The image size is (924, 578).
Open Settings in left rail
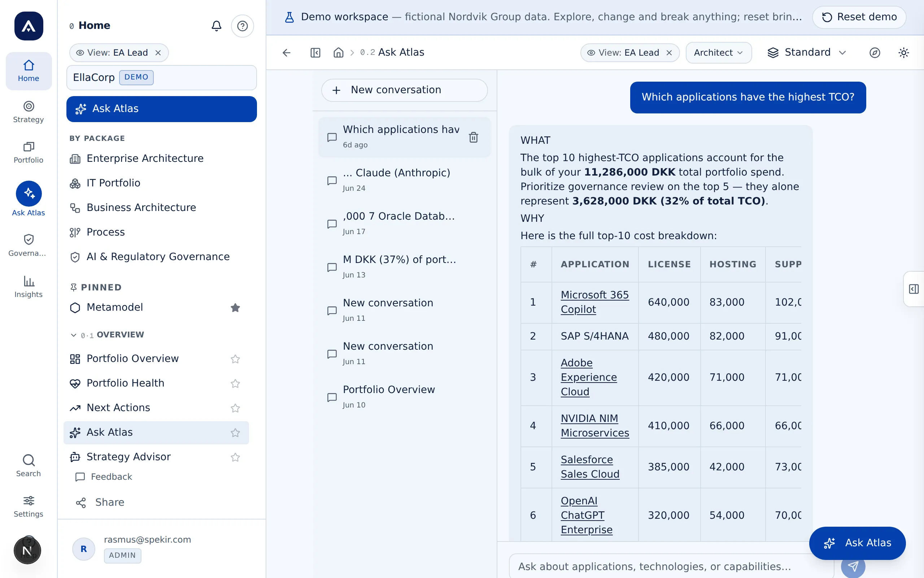[x=29, y=506]
